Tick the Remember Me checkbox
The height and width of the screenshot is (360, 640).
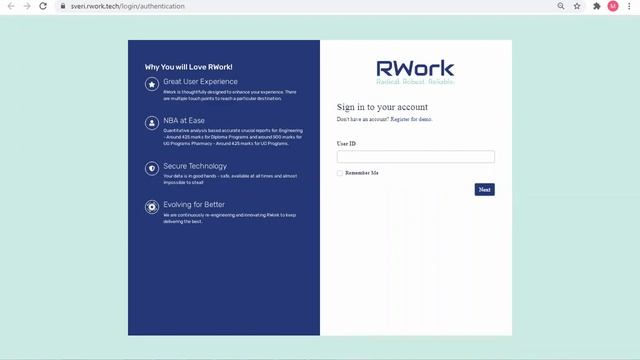point(340,173)
